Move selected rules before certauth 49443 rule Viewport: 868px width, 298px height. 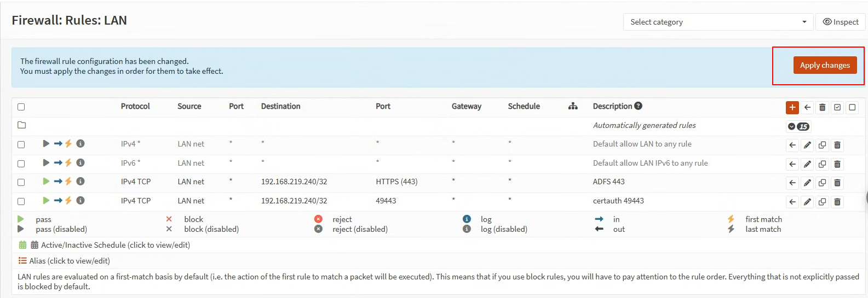[792, 202]
